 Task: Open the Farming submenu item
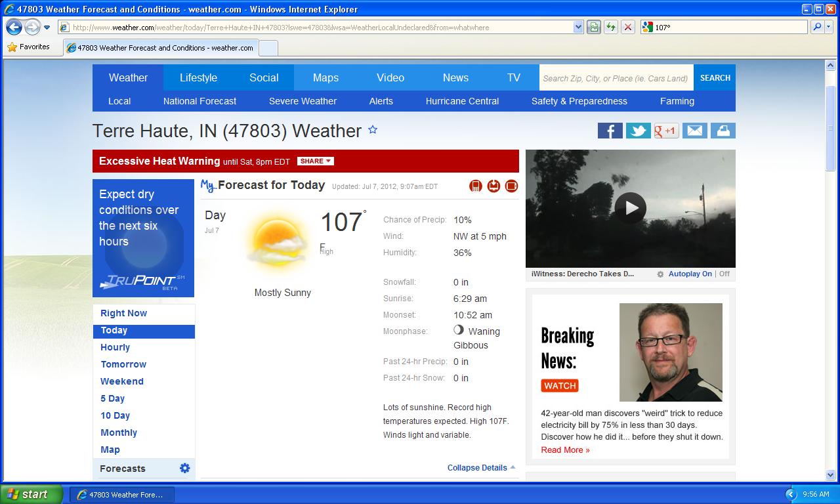677,101
